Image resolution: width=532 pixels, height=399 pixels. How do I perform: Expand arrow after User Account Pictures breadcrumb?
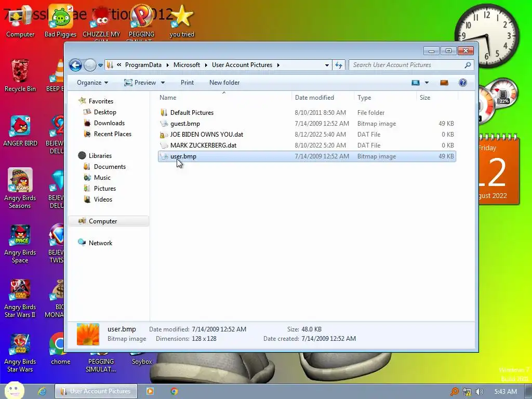(278, 65)
